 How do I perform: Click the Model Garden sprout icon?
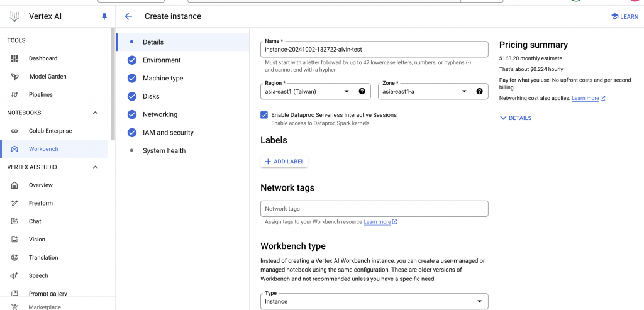[x=14, y=77]
